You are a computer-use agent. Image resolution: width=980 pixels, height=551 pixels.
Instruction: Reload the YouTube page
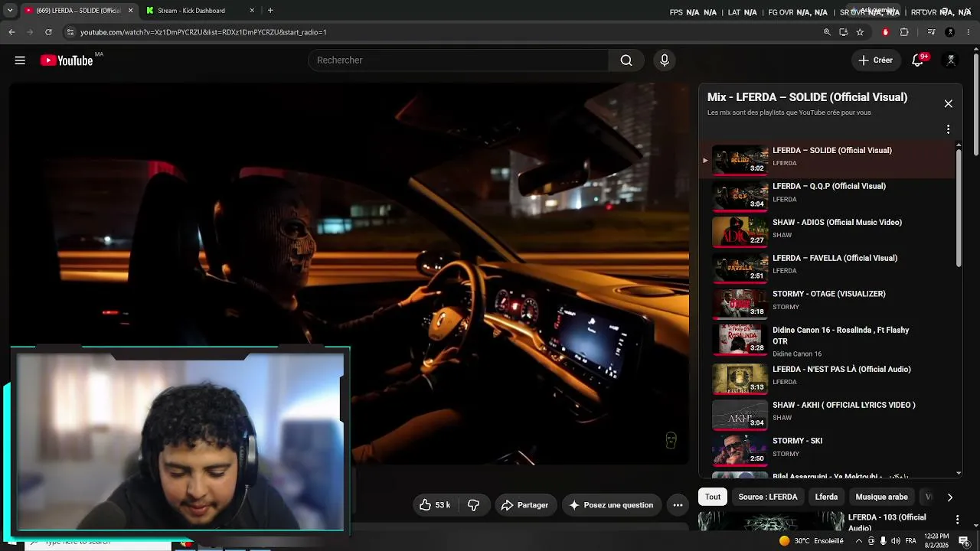click(x=48, y=32)
